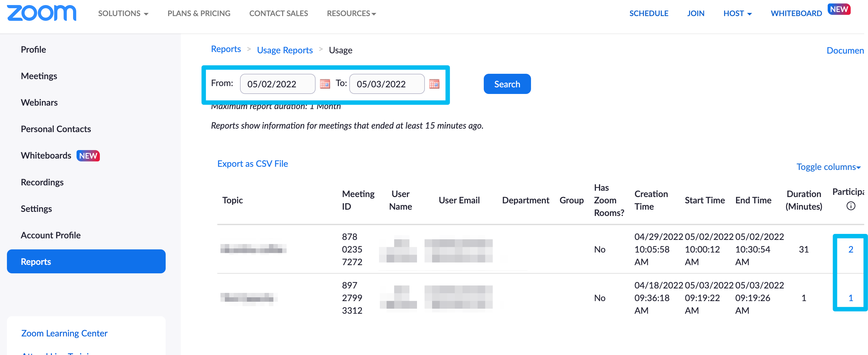Open Webinars in the sidebar
This screenshot has width=868, height=355.
tap(39, 102)
